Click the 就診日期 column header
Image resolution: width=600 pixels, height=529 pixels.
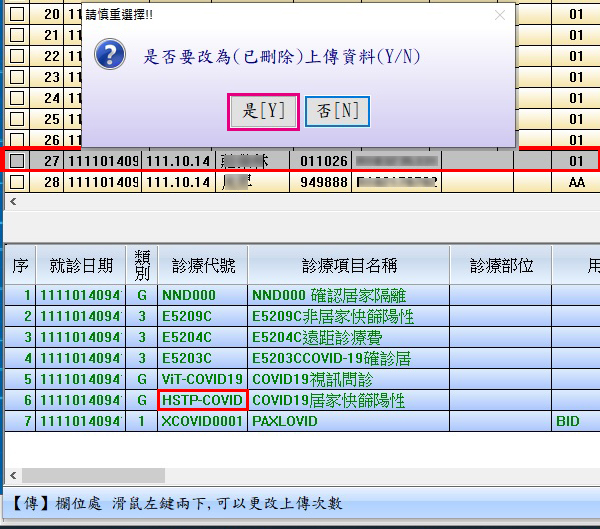(81, 265)
